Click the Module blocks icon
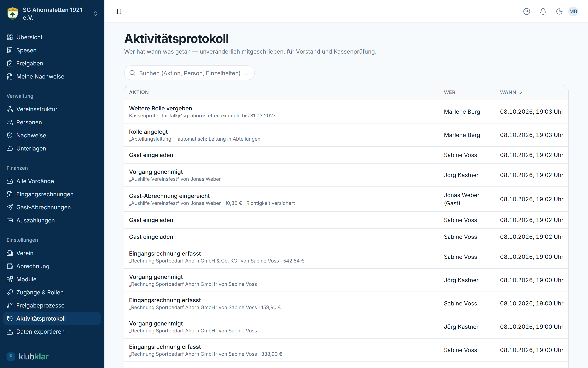 point(10,279)
